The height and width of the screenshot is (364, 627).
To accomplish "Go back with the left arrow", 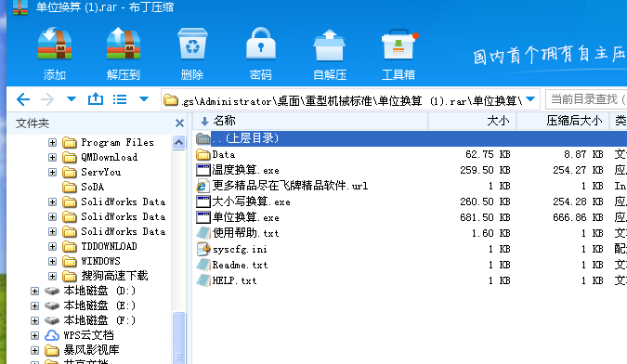I will pos(23,99).
